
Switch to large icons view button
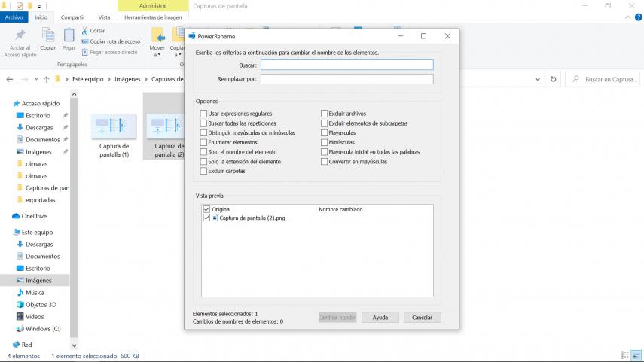point(636,356)
